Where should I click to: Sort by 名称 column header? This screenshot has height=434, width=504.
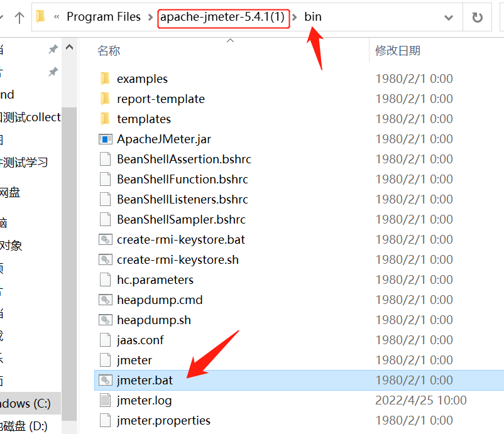point(109,51)
